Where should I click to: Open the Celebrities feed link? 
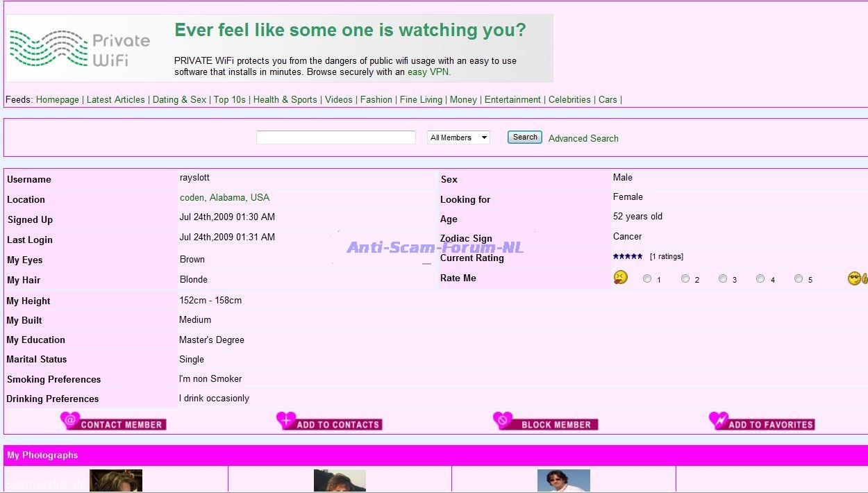point(569,100)
